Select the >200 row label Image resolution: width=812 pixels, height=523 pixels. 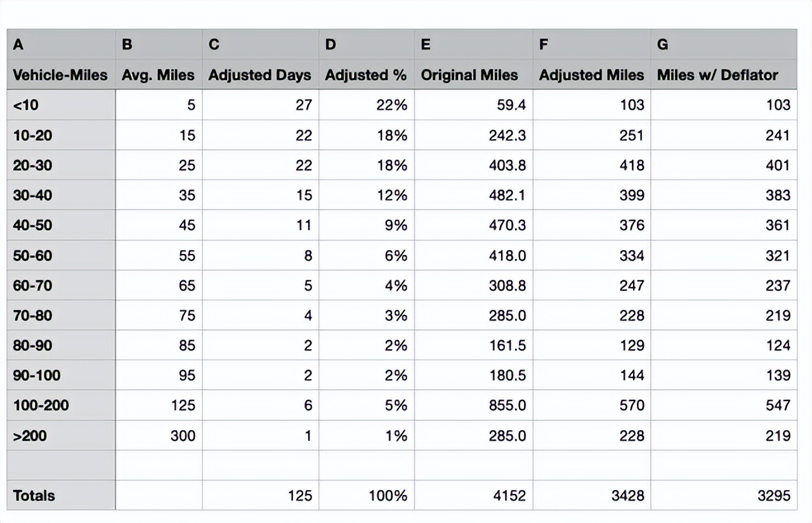[x=61, y=436]
